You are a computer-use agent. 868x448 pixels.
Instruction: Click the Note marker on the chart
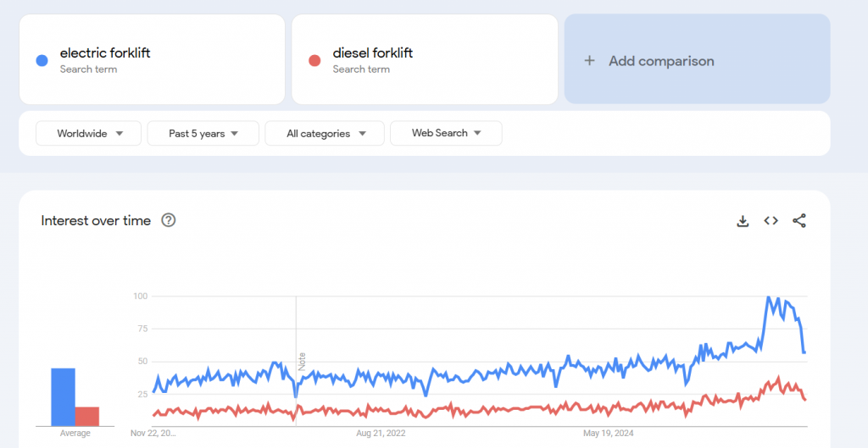[301, 361]
